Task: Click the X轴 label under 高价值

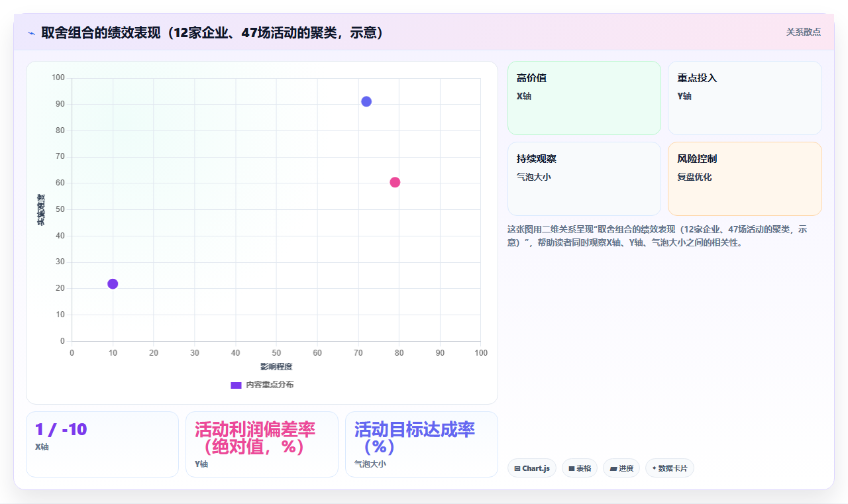Action: pyautogui.click(x=524, y=96)
